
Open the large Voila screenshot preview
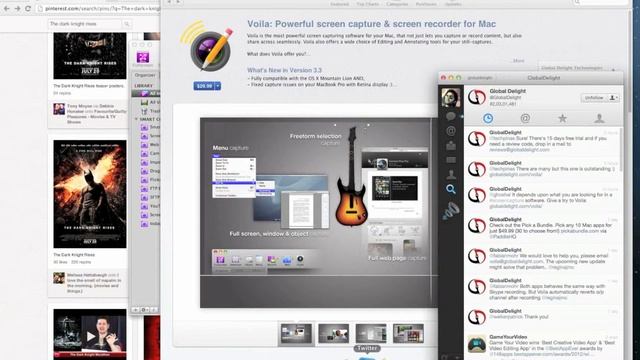pos(319,213)
